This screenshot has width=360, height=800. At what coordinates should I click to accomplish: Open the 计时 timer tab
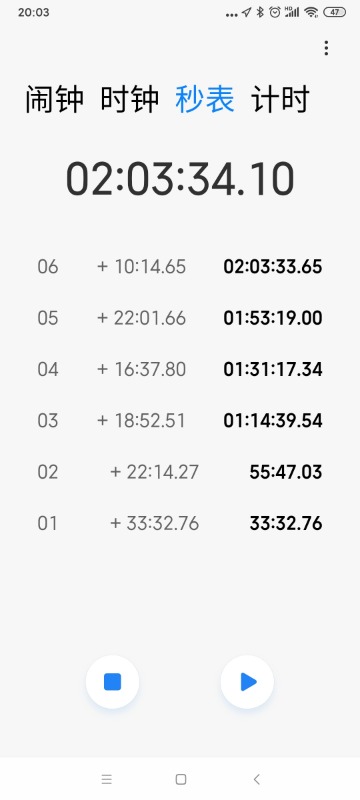pos(280,99)
